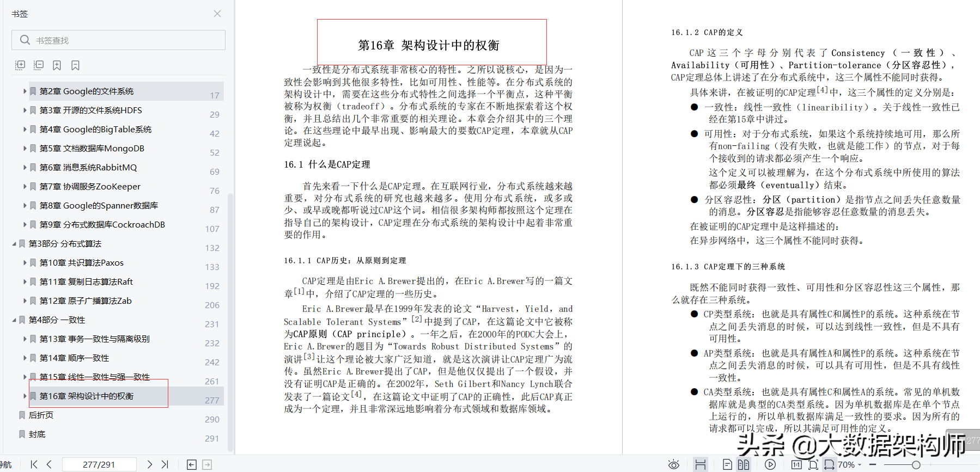Click the heading 16.1.1 CAP历史：从原则到定理
This screenshot has height=472, width=980.
345,261
